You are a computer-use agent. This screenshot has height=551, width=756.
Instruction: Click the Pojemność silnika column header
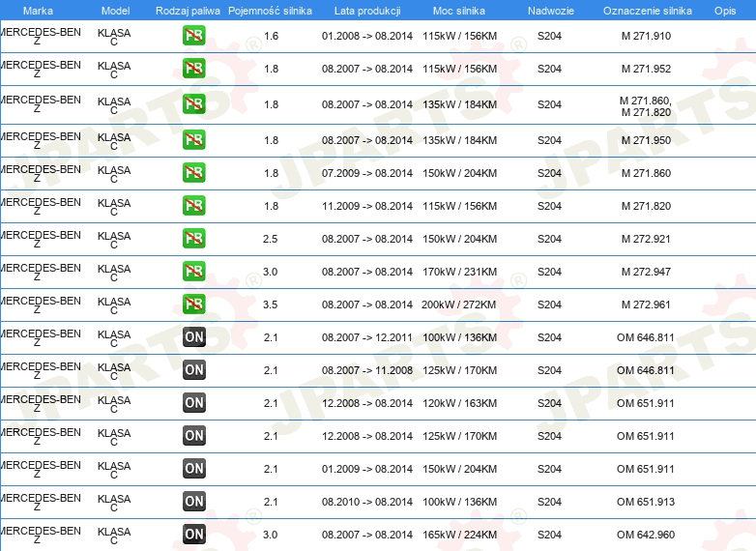270,11
